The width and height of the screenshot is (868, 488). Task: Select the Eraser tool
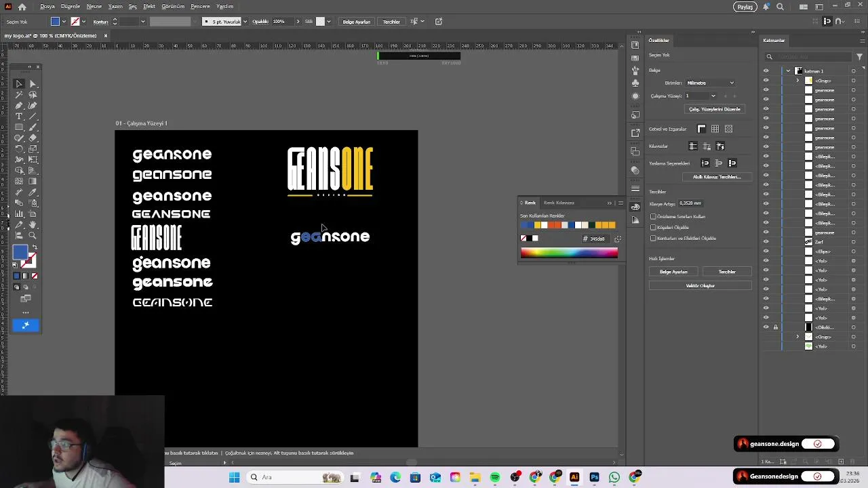coord(33,138)
